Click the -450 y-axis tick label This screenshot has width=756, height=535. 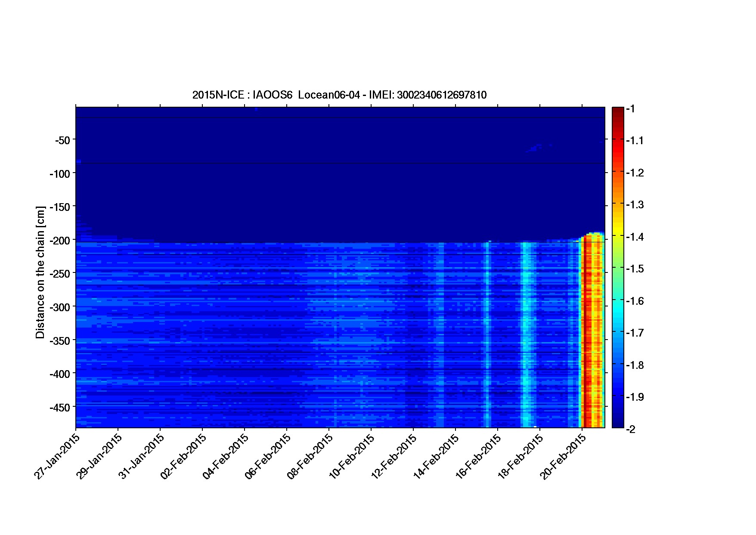60,407
